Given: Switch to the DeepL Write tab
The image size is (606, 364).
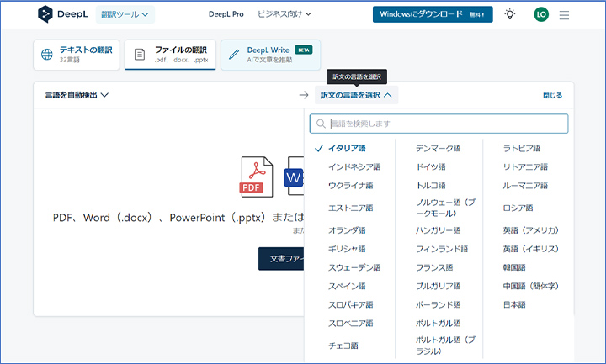Looking at the screenshot, I should (270, 55).
